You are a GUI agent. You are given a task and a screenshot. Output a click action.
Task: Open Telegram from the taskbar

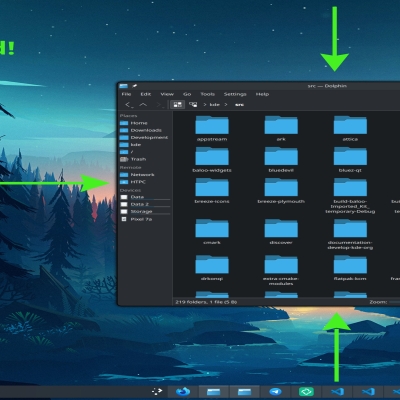tap(275, 392)
